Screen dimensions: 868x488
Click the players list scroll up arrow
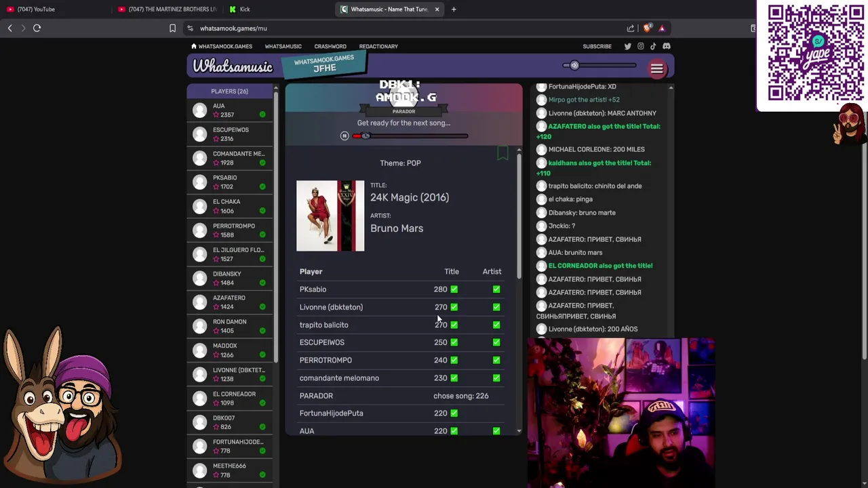(275, 87)
